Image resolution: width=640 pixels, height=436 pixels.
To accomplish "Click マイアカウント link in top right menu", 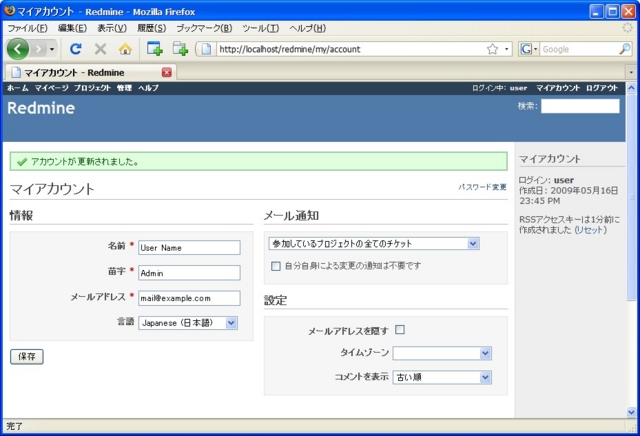I will (x=558, y=88).
